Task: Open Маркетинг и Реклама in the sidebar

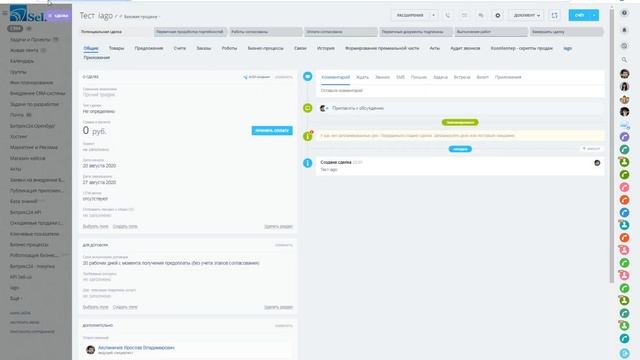Action: [x=34, y=147]
